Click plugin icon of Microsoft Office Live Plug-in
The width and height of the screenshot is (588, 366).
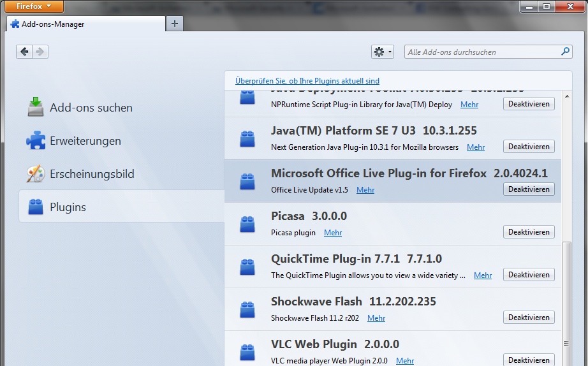pos(247,181)
